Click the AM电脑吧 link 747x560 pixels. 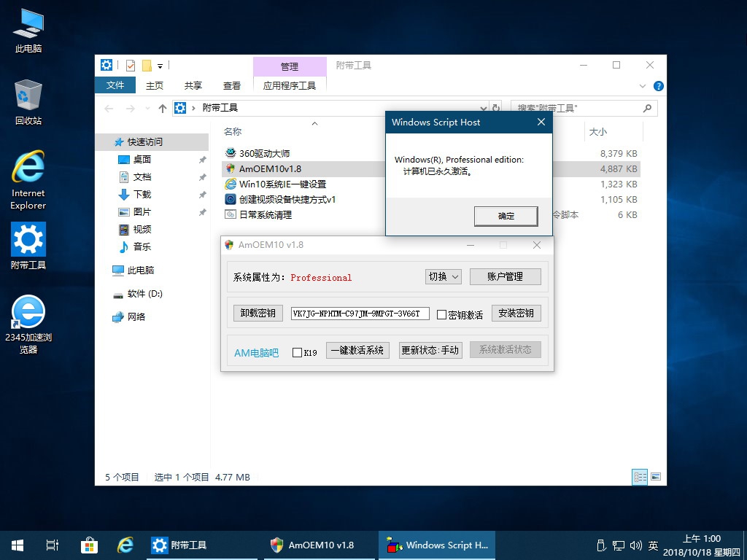click(x=256, y=353)
